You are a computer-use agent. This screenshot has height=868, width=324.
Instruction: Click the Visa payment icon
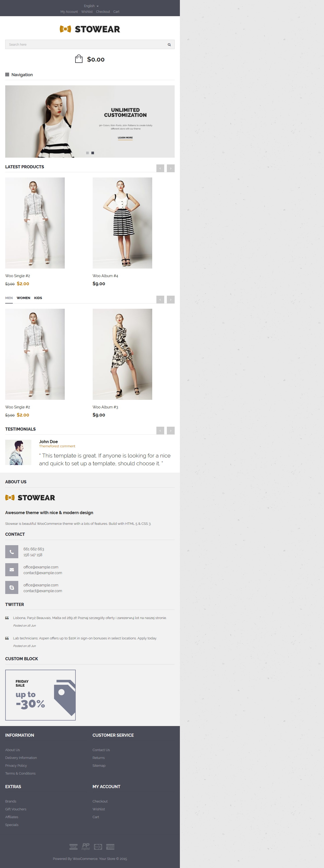coord(74,847)
